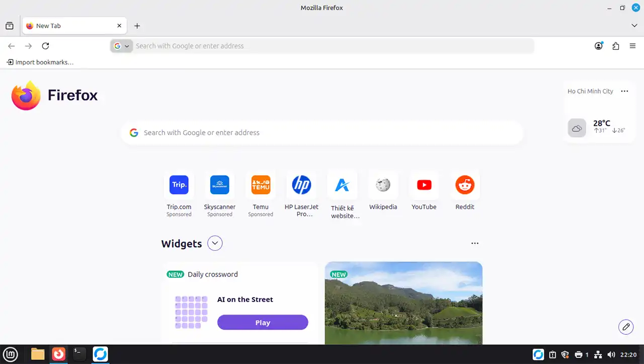The image size is (644, 364).
Task: Click the Ho Chi Minh City weather label
Action: (x=590, y=91)
